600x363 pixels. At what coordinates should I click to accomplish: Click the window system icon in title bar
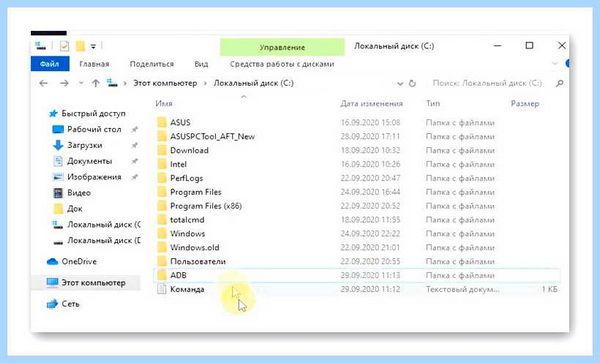coord(40,46)
